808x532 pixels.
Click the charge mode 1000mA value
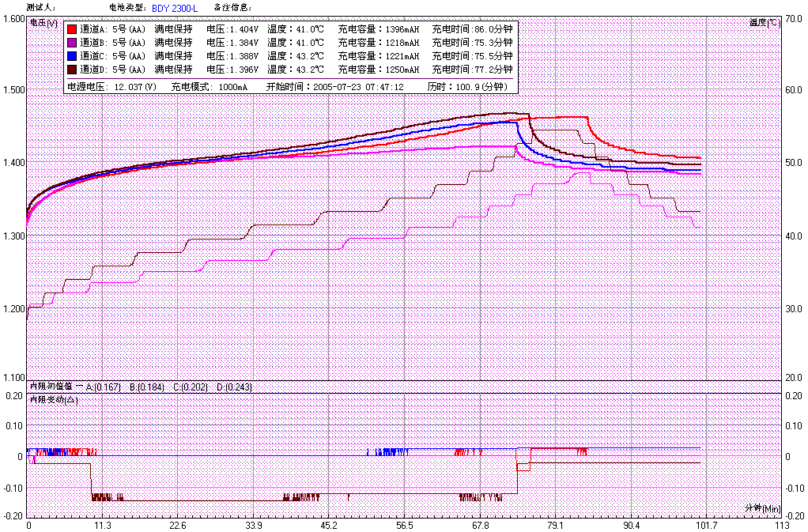(233, 86)
